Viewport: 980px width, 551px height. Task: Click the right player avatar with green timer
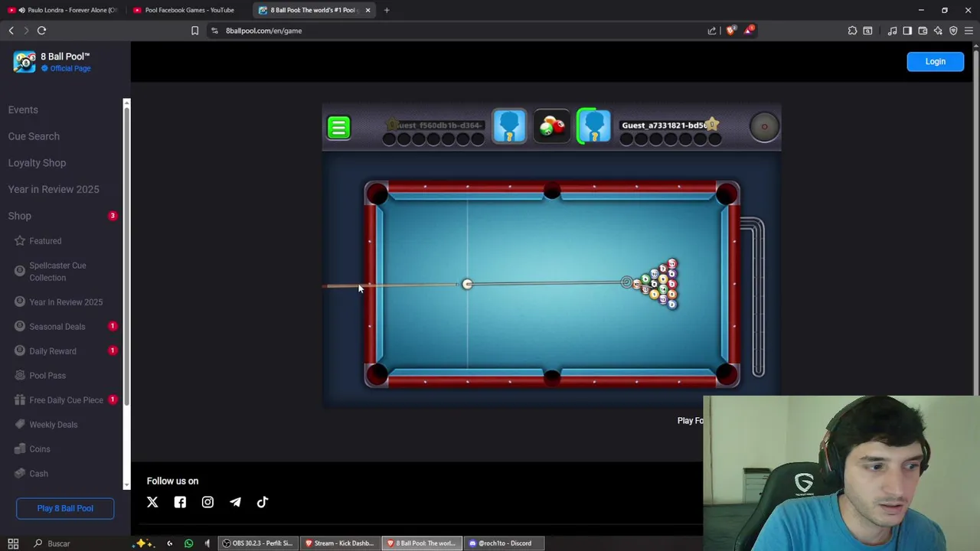point(593,126)
